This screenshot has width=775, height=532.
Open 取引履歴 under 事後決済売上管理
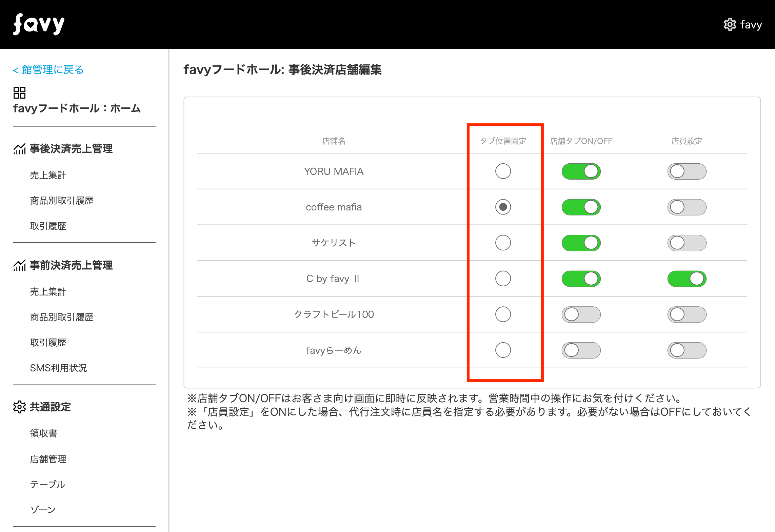[48, 226]
